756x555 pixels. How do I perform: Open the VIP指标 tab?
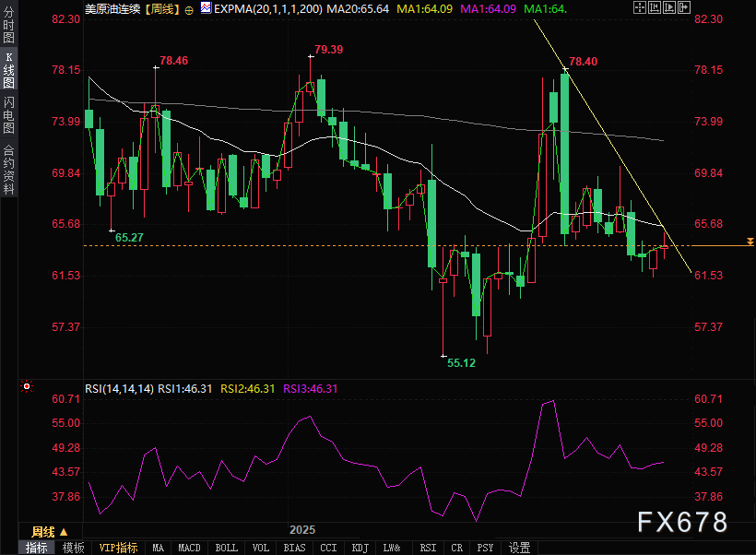click(x=119, y=548)
